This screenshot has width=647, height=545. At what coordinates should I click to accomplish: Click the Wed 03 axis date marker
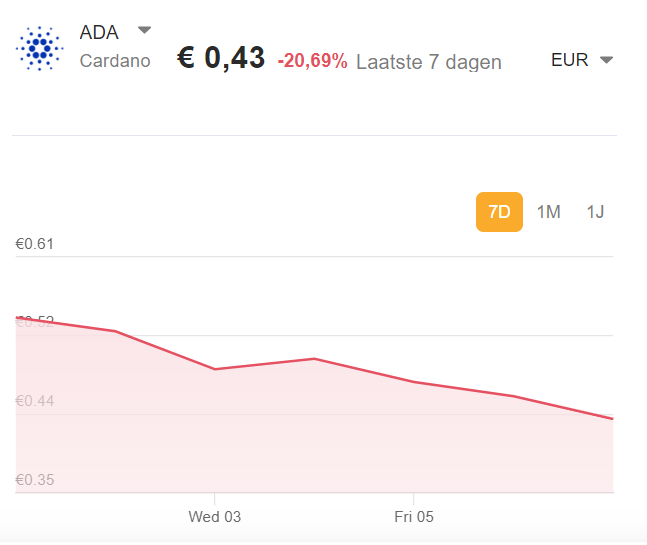coord(215,517)
